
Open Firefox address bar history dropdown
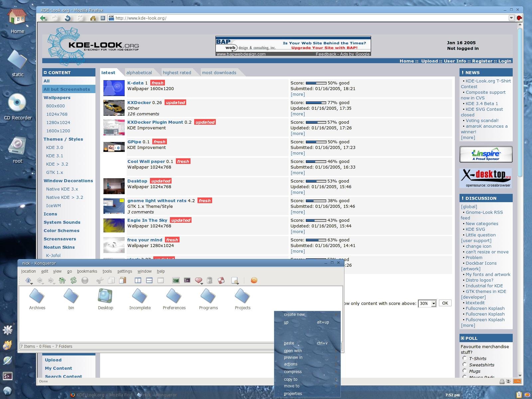512,18
